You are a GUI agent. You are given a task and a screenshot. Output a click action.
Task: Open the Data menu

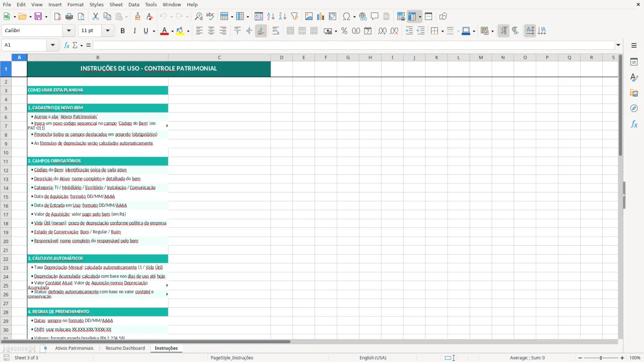[134, 4]
